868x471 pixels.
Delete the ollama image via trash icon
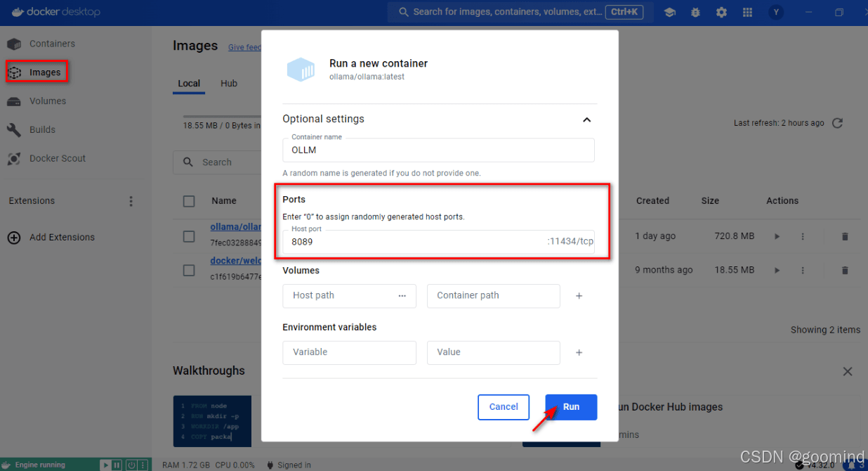click(x=845, y=236)
